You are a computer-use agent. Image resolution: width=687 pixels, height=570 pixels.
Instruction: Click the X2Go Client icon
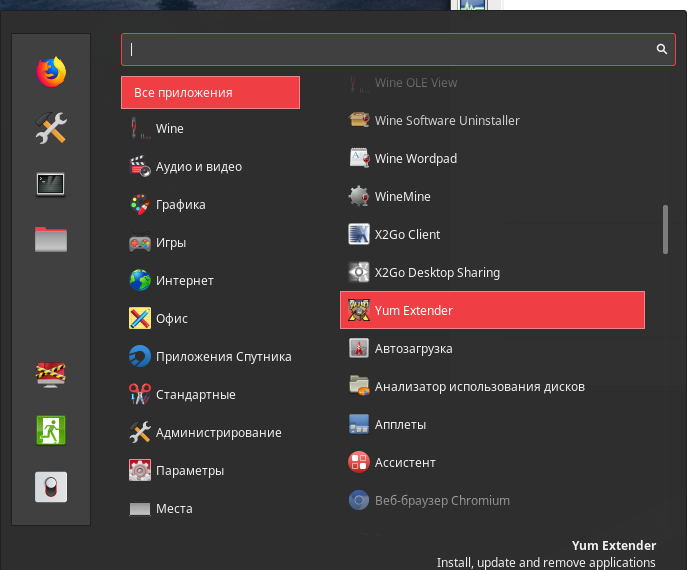(x=359, y=234)
